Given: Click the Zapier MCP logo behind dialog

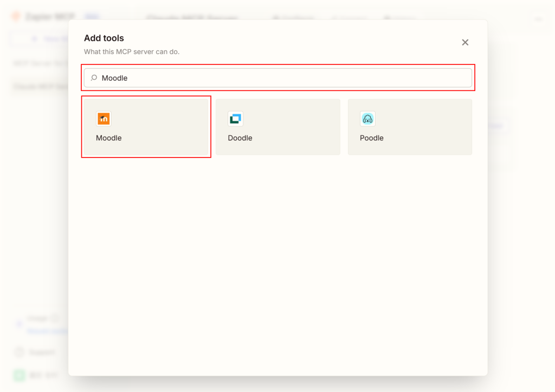Looking at the screenshot, I should [x=16, y=17].
